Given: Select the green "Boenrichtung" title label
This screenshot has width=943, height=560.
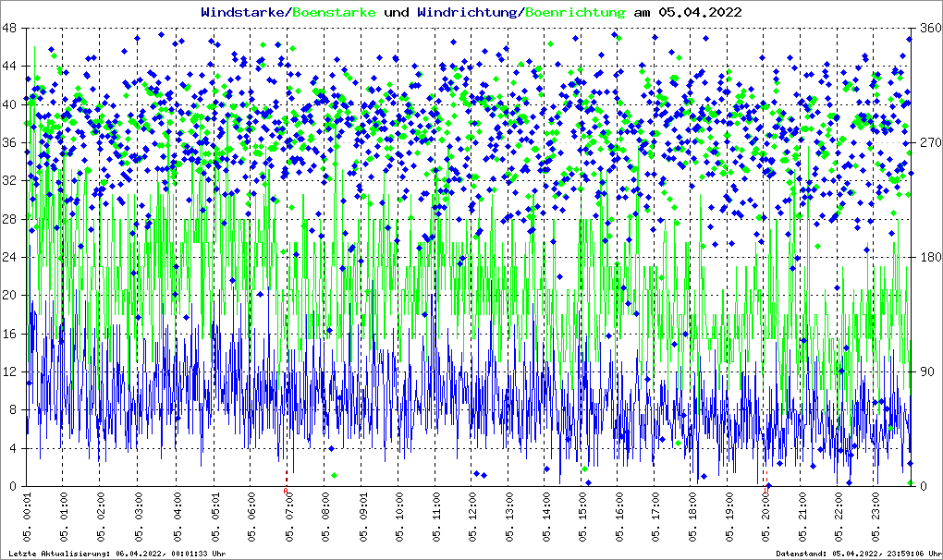Looking at the screenshot, I should (x=574, y=13).
